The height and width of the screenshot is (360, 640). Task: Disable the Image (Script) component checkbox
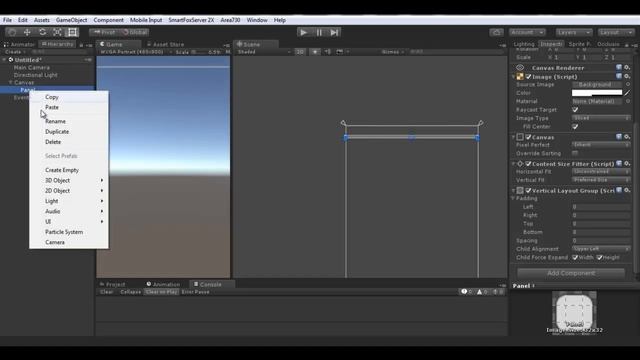point(528,77)
